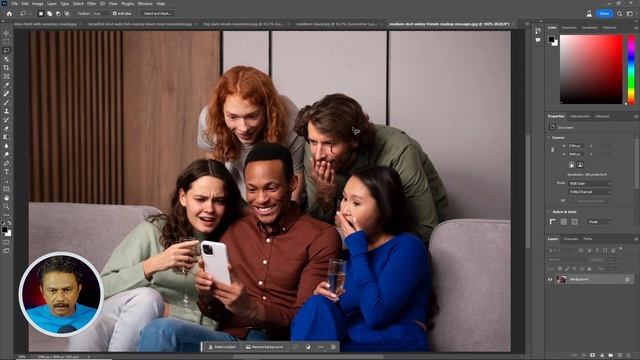The image size is (640, 360).
Task: Click Select subject in contextual bar
Action: tap(222, 347)
